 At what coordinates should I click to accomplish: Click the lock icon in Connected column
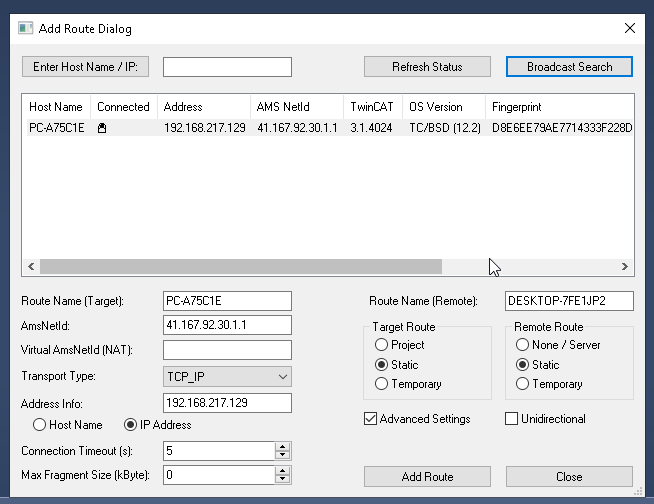pos(102,128)
